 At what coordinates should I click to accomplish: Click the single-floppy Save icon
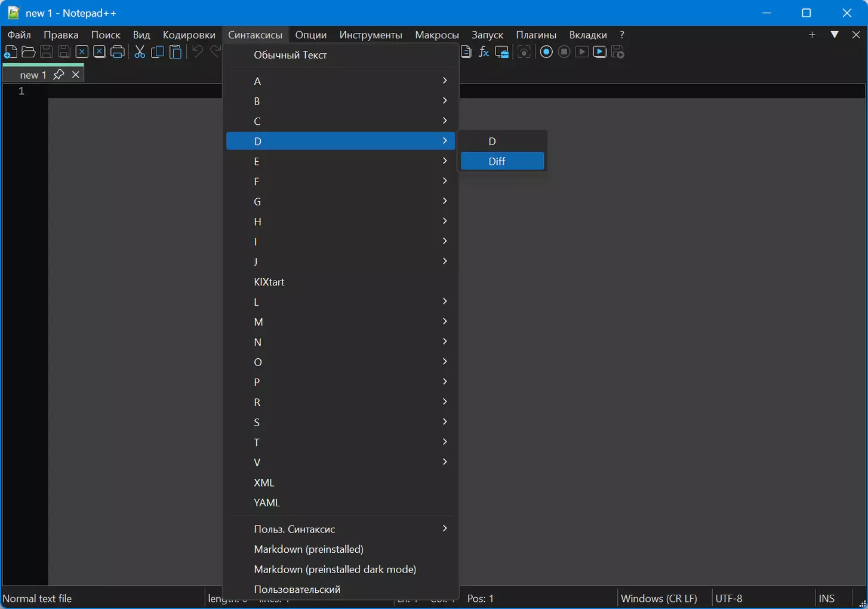click(x=46, y=52)
